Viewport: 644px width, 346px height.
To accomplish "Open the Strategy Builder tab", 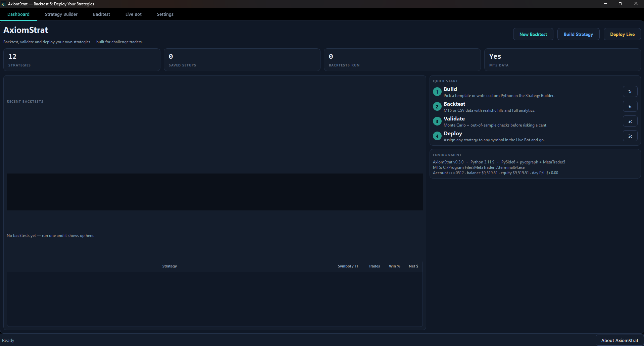I will pyautogui.click(x=61, y=14).
